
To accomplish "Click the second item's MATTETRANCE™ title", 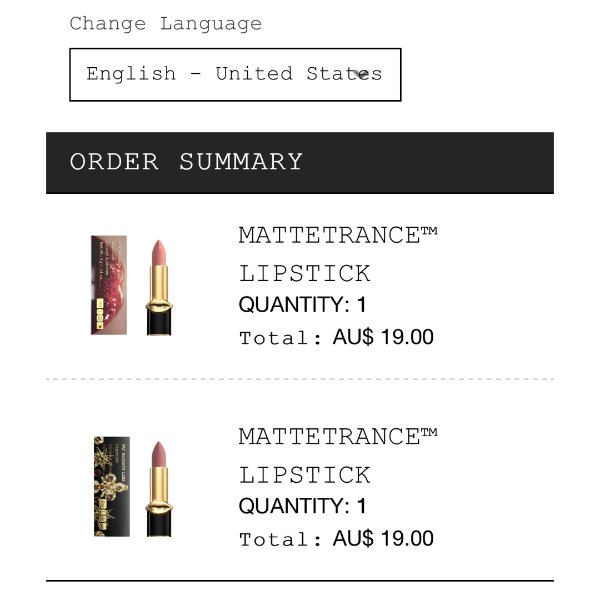I will [x=338, y=437].
